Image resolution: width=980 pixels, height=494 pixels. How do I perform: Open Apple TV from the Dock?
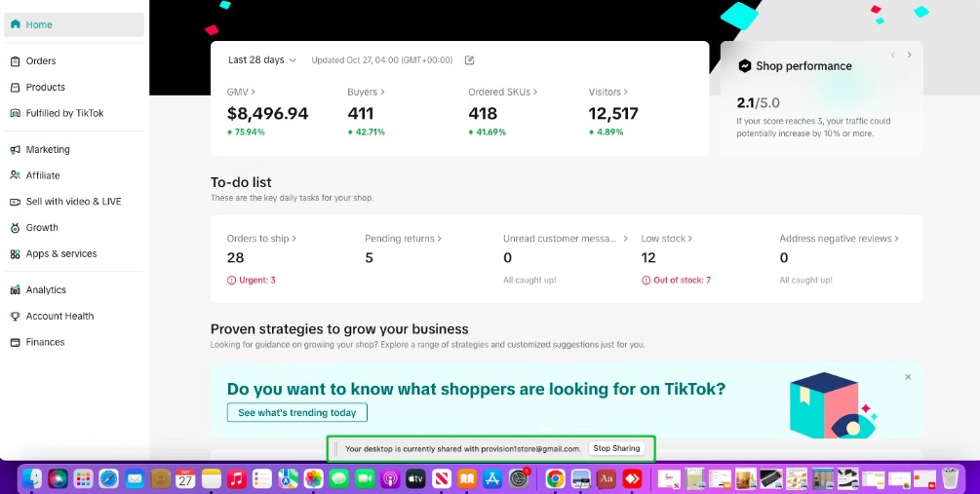click(x=416, y=479)
